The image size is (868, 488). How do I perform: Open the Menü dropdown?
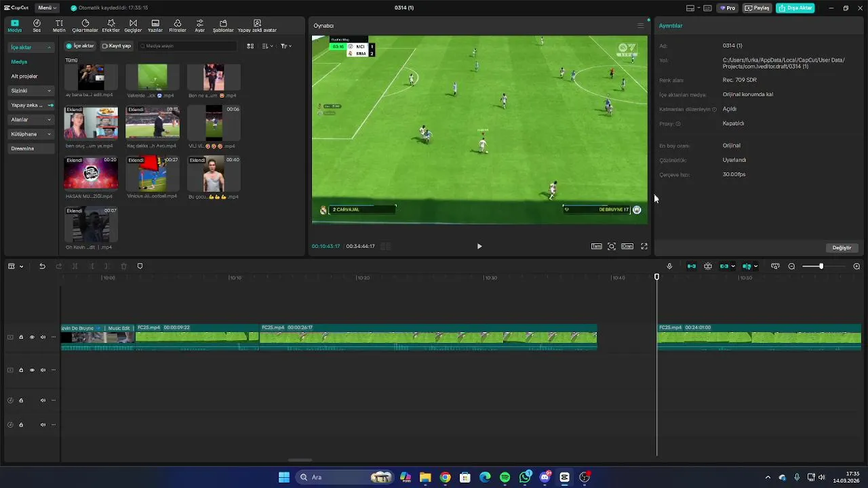point(47,8)
